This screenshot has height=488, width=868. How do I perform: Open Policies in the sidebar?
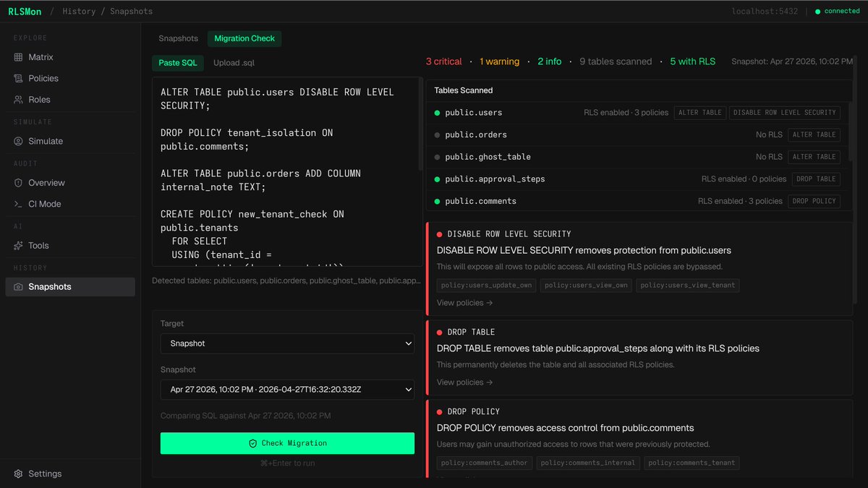(x=70, y=78)
